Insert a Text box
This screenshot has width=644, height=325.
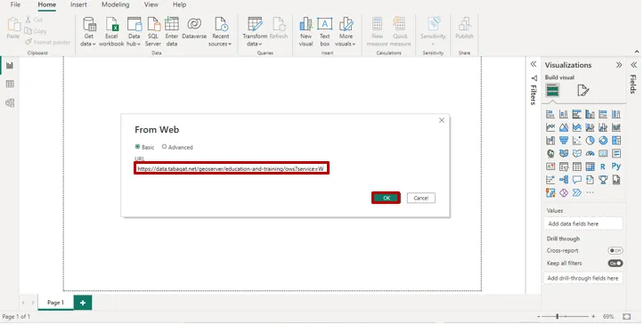point(325,31)
